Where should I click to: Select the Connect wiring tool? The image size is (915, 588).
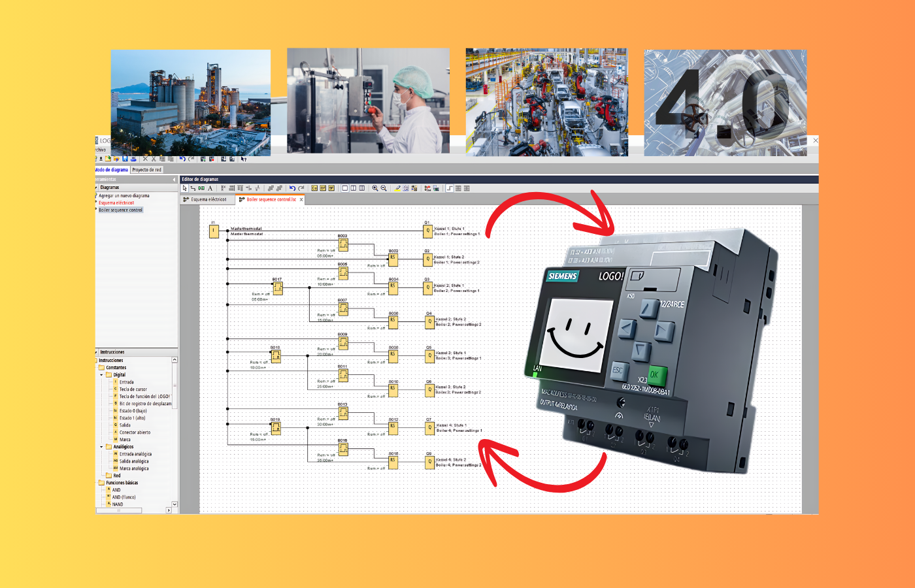[x=193, y=188]
